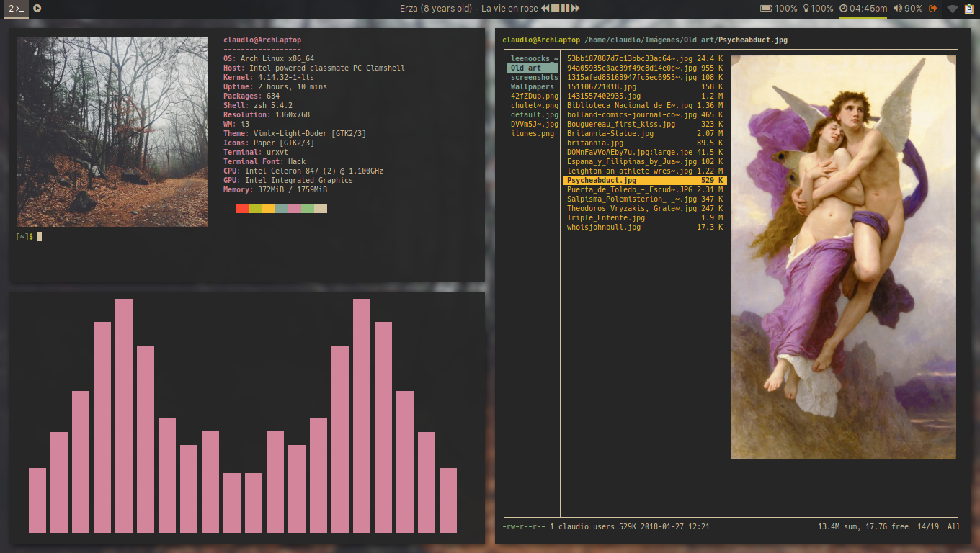Screen dimensions: 980x553
Task: Click the orange logout icon
Action: pos(934,9)
